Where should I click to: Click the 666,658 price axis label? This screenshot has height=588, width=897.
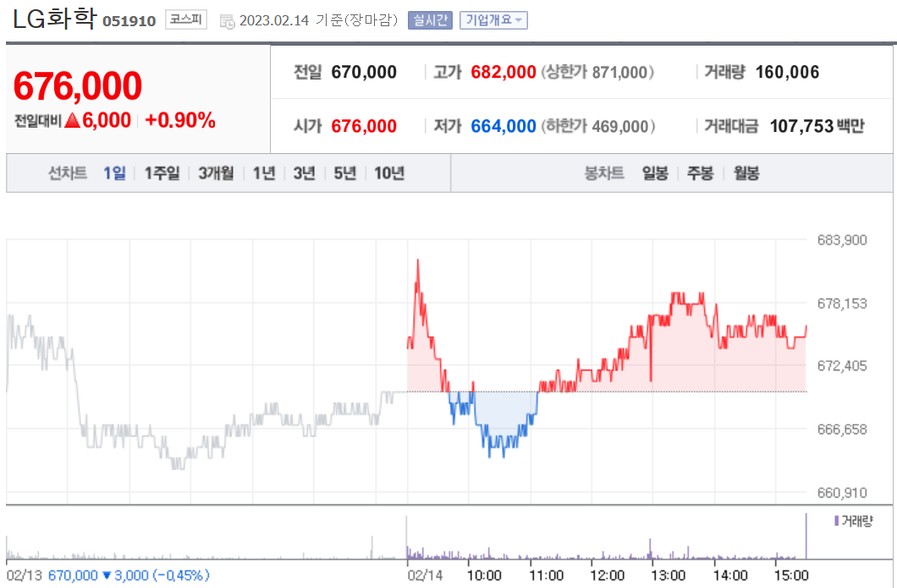point(842,430)
